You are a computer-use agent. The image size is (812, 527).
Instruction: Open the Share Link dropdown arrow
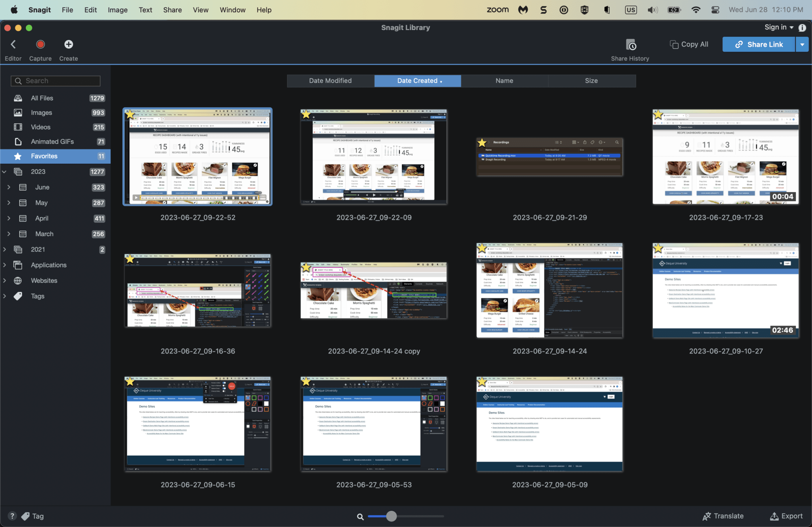(x=802, y=44)
